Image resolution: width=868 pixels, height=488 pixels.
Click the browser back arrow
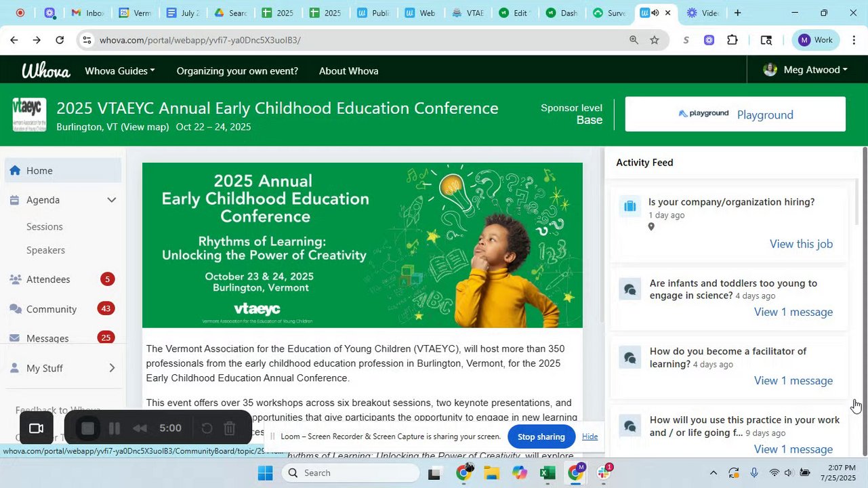coord(14,40)
